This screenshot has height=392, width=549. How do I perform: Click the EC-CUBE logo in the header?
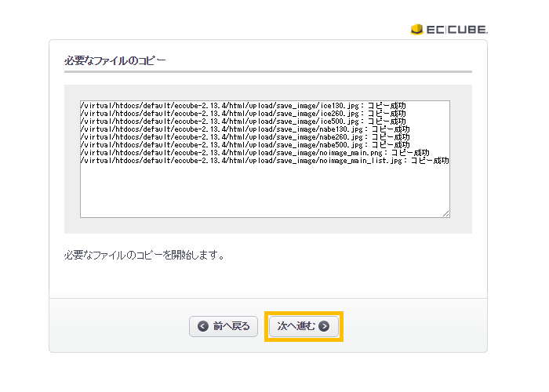449,29
